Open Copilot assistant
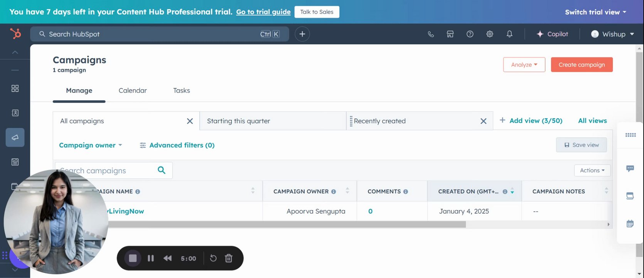This screenshot has height=278, width=644. coord(552,34)
